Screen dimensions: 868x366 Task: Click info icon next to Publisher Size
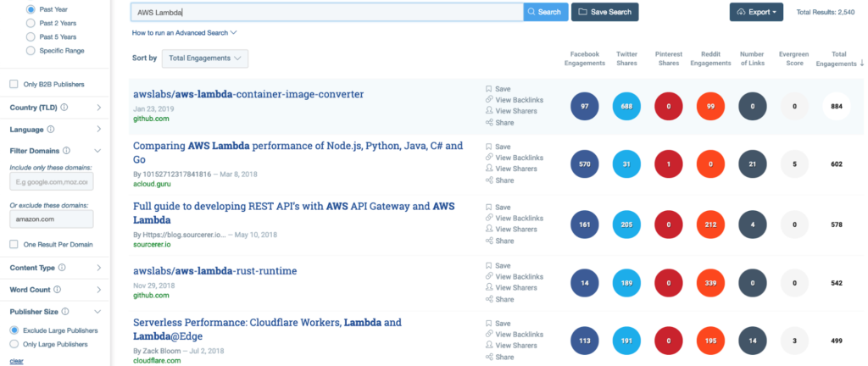pyautogui.click(x=66, y=312)
